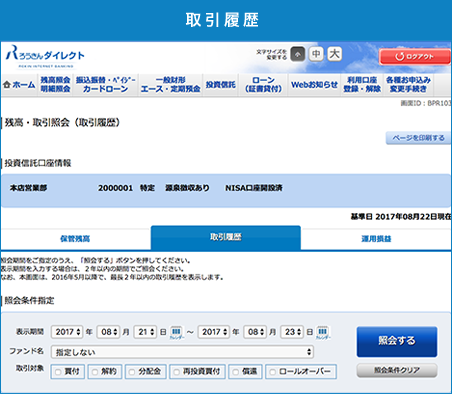Open the start year 2017 dropdown
The image size is (452, 394).
(x=67, y=332)
